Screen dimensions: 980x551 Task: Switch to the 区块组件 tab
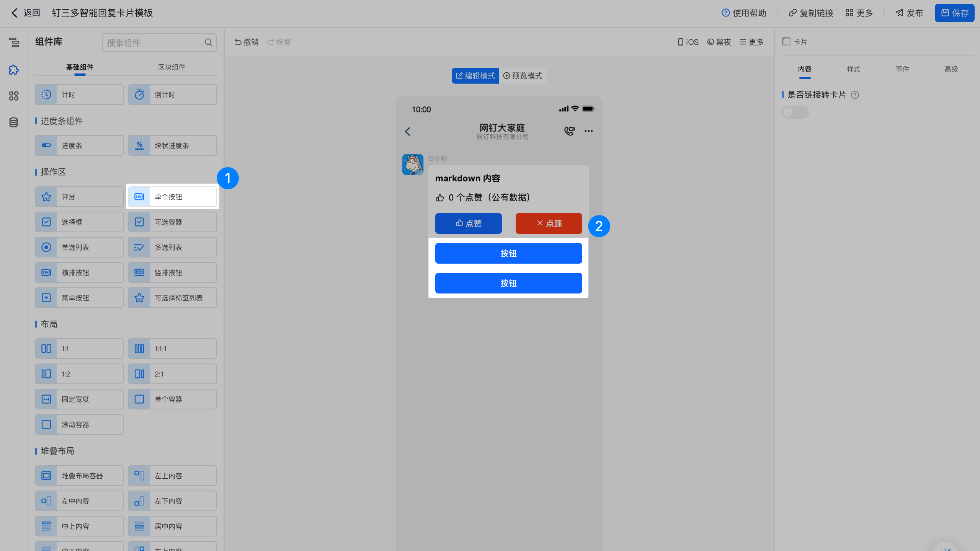tap(171, 67)
